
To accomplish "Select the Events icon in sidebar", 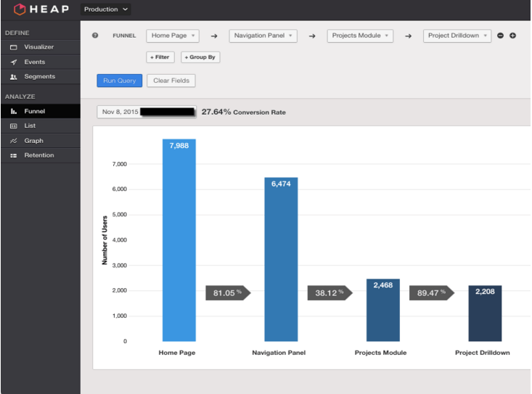I will pos(13,62).
